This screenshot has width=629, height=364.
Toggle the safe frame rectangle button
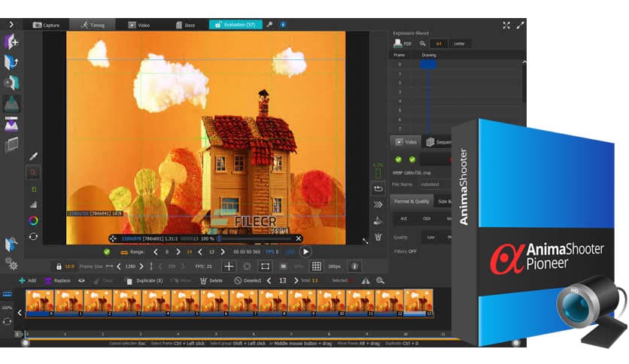click(265, 266)
